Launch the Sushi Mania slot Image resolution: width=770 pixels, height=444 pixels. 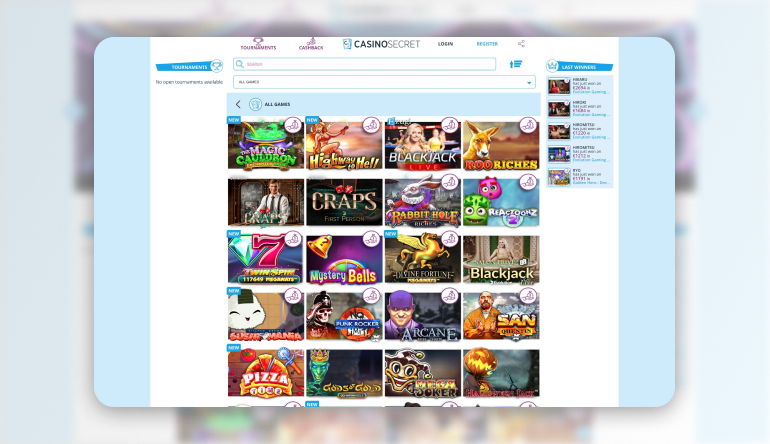point(266,316)
